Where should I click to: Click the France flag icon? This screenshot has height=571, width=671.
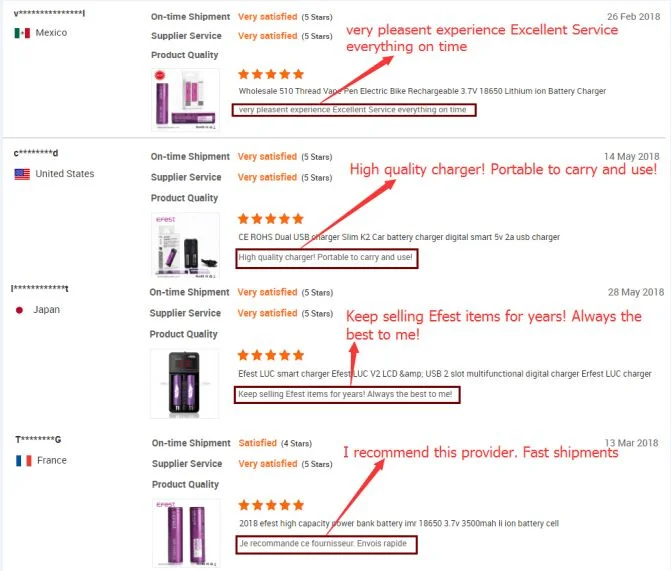[23, 461]
